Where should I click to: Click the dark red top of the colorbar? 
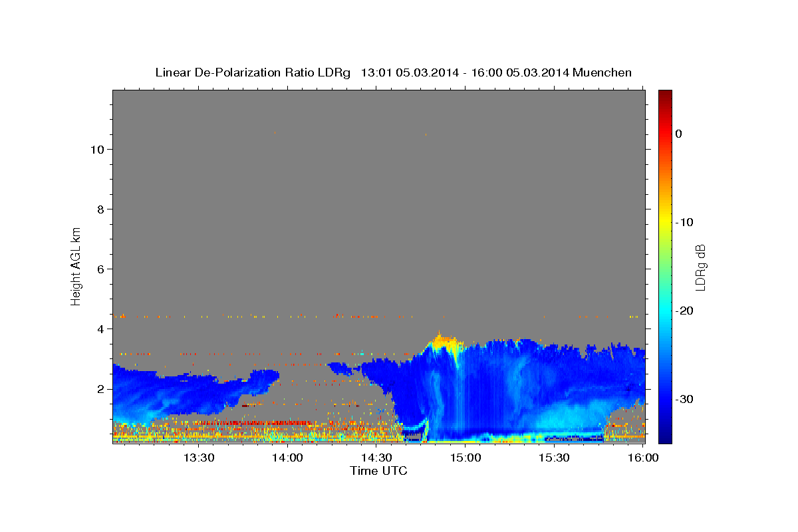tap(665, 95)
